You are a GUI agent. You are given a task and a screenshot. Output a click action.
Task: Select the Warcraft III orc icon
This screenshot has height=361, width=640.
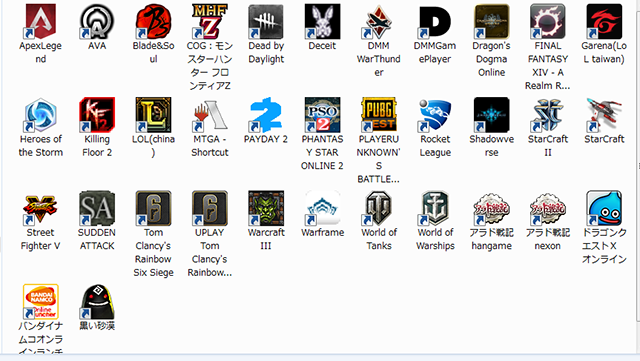click(x=266, y=208)
